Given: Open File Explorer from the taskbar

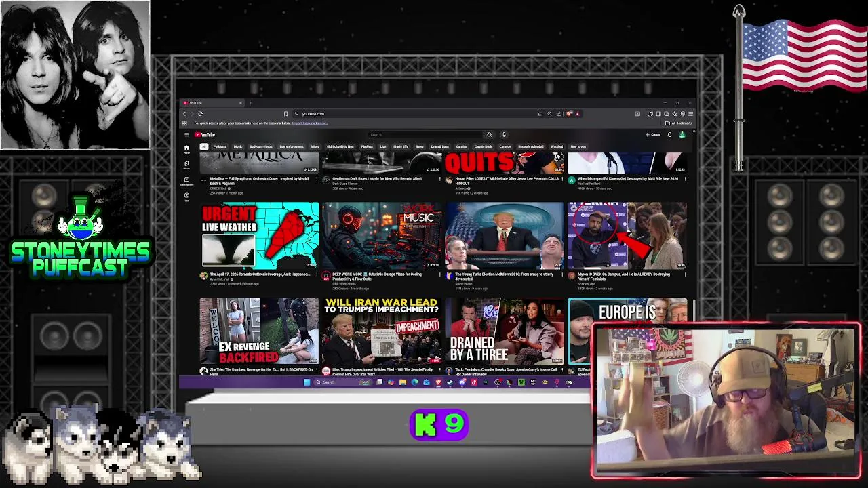Looking at the screenshot, I should [403, 383].
